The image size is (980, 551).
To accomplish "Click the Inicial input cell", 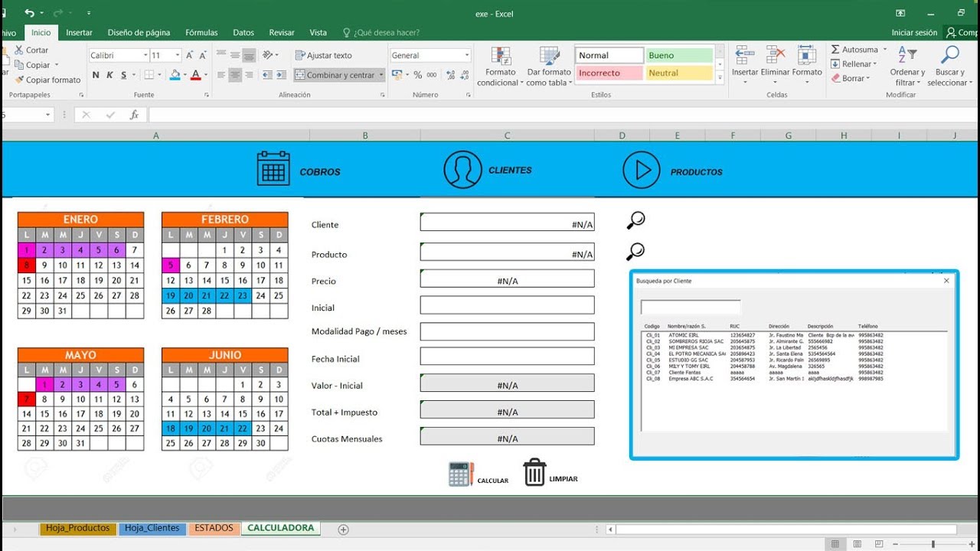I will (507, 305).
